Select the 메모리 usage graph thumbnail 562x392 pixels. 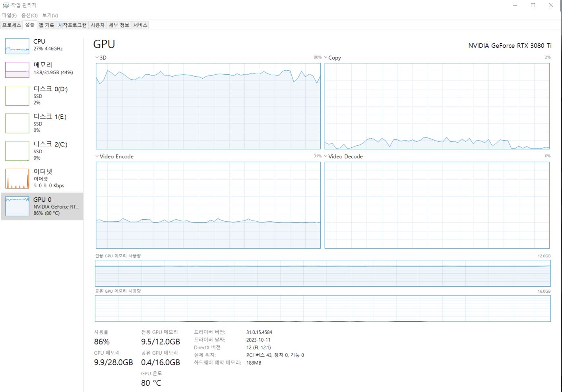(x=17, y=70)
